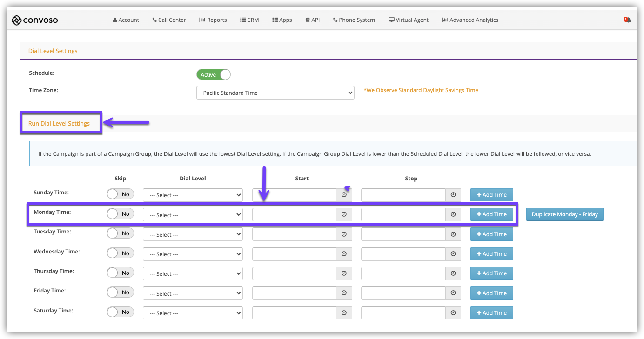Screen dimensions: 644x339
Task: Open the Wednesday Start time picker icon
Action: 344,254
